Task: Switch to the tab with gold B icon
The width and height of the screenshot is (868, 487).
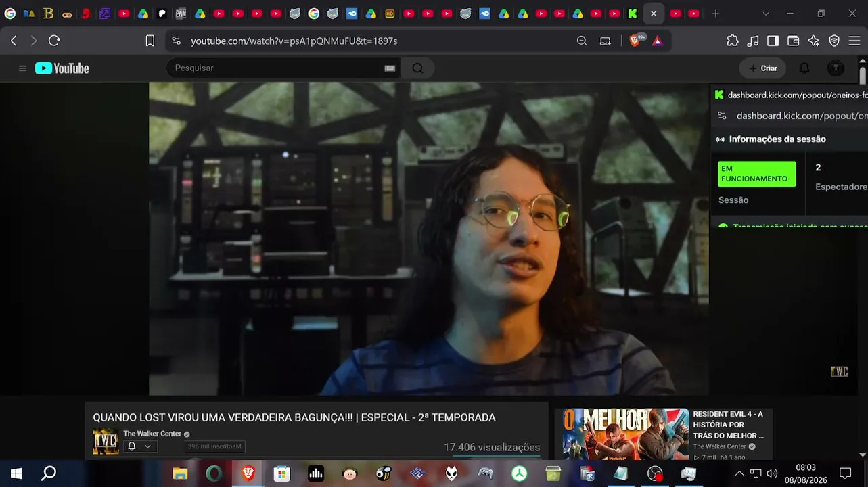Action: pyautogui.click(x=48, y=14)
